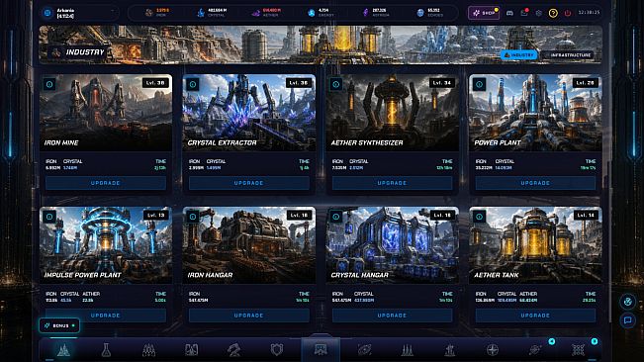The height and width of the screenshot is (362, 644).
Task: Open the mail inbox with red notification
Action: pos(524,13)
